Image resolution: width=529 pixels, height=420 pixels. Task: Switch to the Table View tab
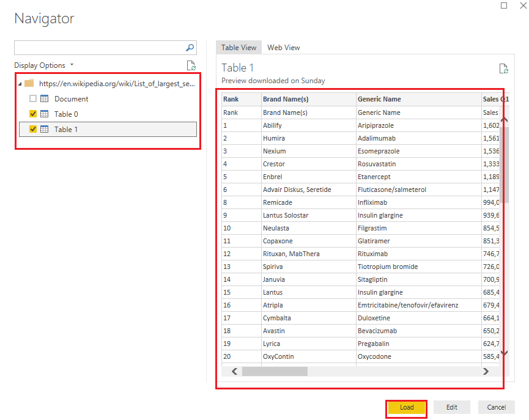239,48
